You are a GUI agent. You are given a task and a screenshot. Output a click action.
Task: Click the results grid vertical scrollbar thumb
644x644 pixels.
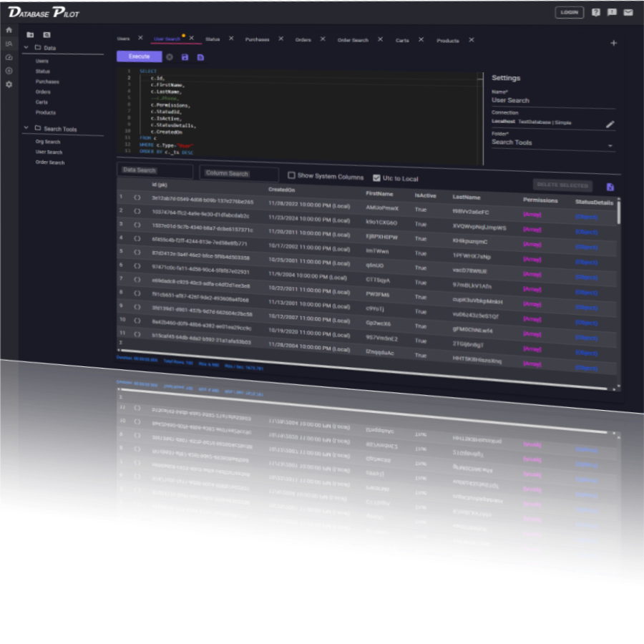[618, 212]
